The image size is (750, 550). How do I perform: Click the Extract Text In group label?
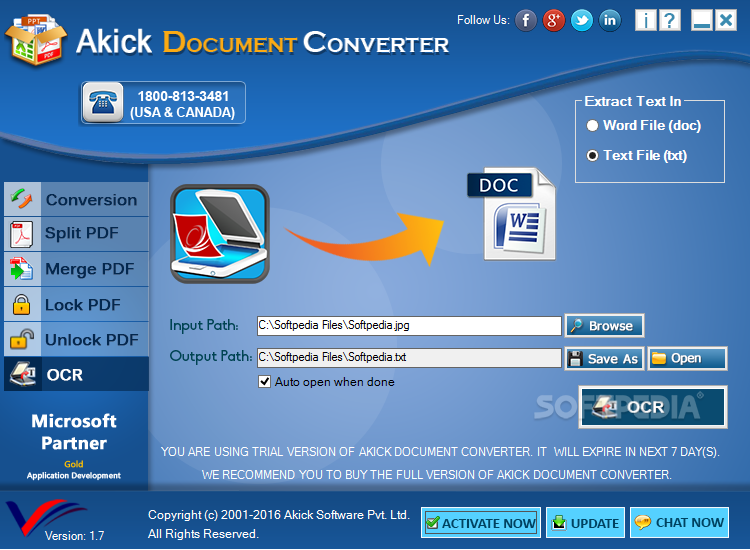632,101
